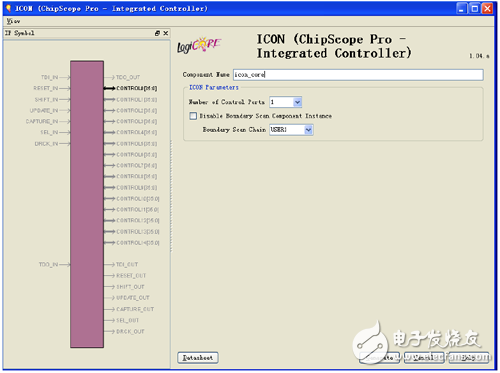Close the IP Symbol panel
This screenshot has height=373, width=500.
tap(166, 33)
